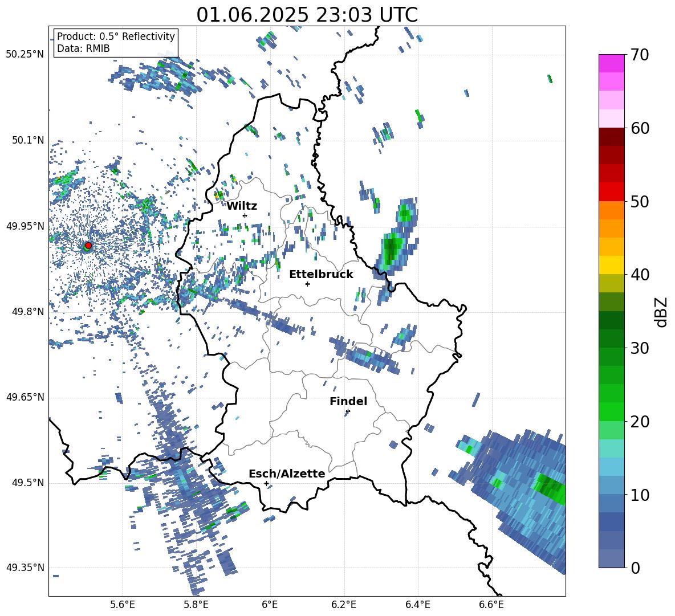Image resolution: width=675 pixels, height=616 pixels.
Task: Click the 70 tick on the colorbar
Action: [640, 55]
